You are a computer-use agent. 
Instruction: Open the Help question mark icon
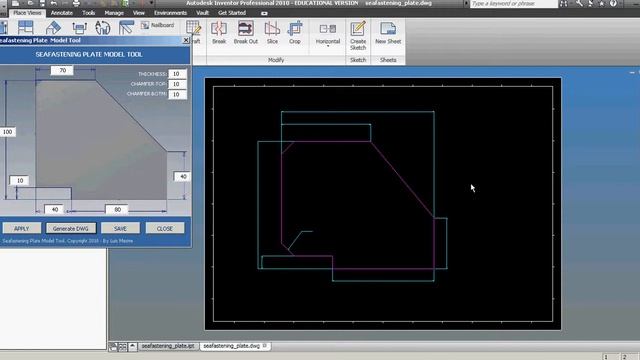tap(613, 4)
